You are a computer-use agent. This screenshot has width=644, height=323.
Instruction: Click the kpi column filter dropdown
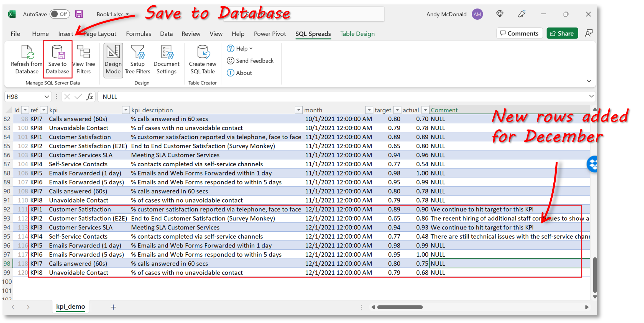pos(125,110)
